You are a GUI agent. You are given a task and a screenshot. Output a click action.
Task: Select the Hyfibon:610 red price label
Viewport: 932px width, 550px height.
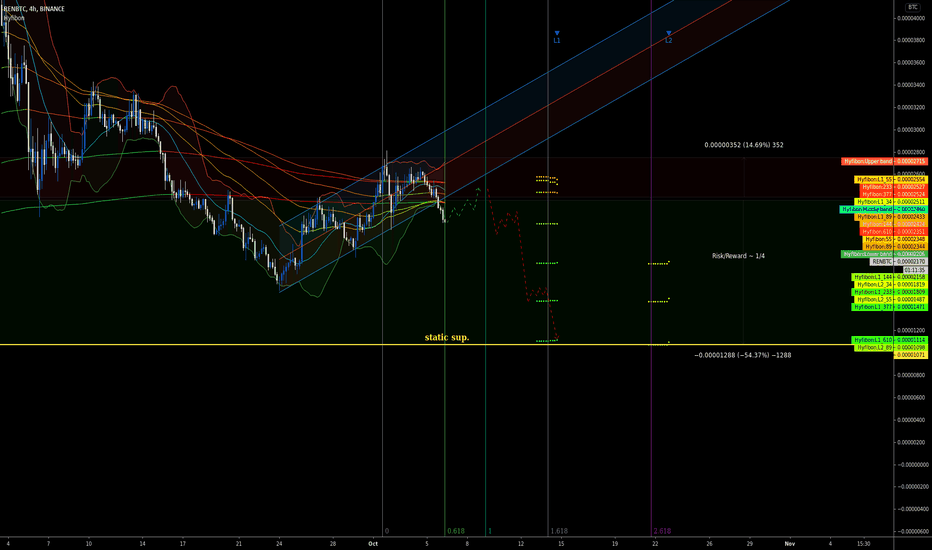[x=894, y=232]
